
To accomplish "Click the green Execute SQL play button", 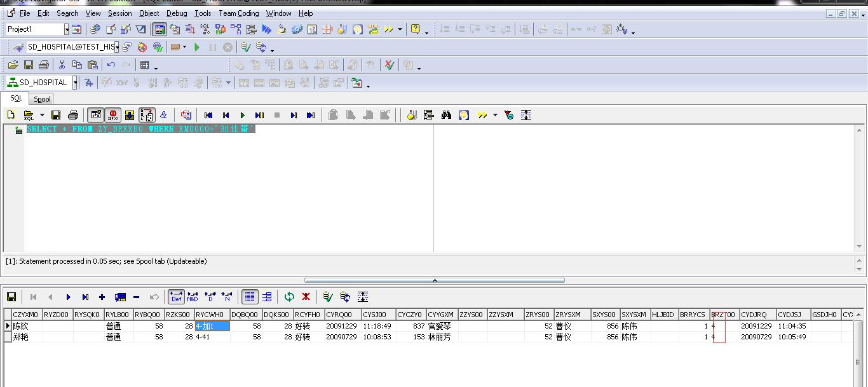I will (242, 115).
